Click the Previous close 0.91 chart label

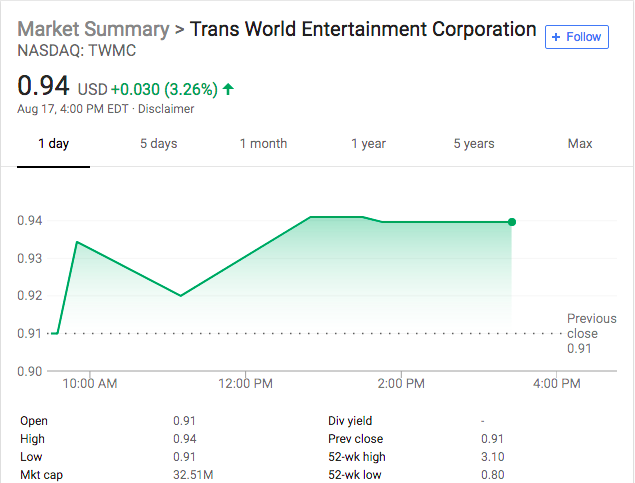click(591, 333)
